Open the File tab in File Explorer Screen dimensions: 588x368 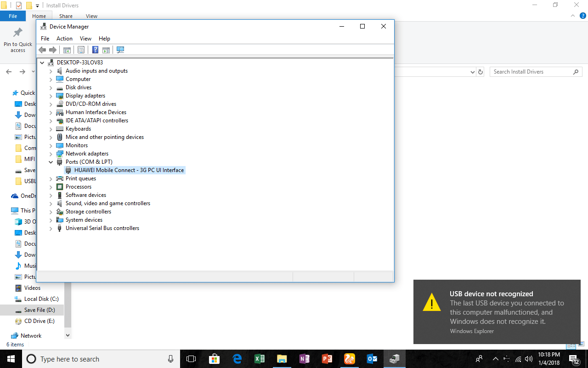pyautogui.click(x=13, y=16)
